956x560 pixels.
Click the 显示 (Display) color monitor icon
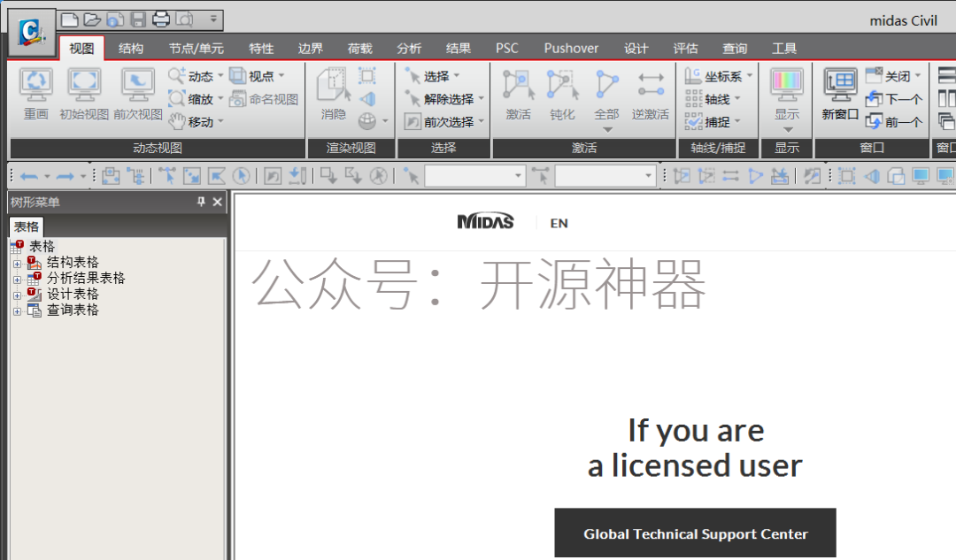tap(787, 84)
